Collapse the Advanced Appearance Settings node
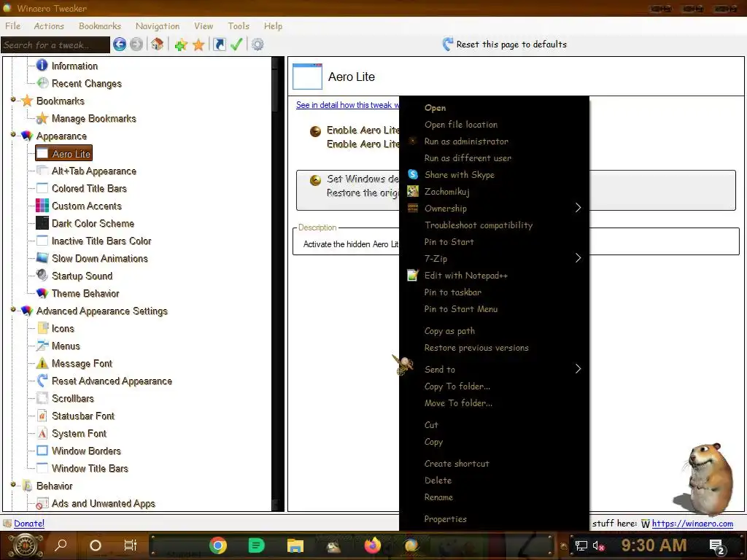747x560 pixels. (x=13, y=310)
